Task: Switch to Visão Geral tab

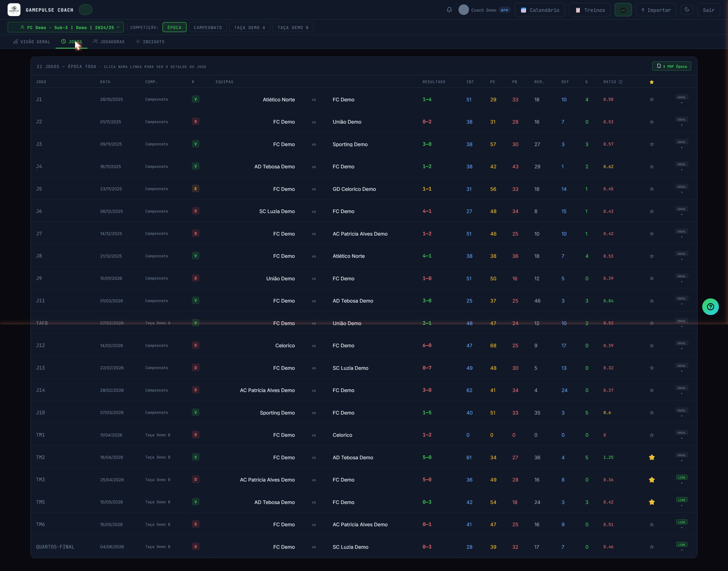Action: pos(32,42)
